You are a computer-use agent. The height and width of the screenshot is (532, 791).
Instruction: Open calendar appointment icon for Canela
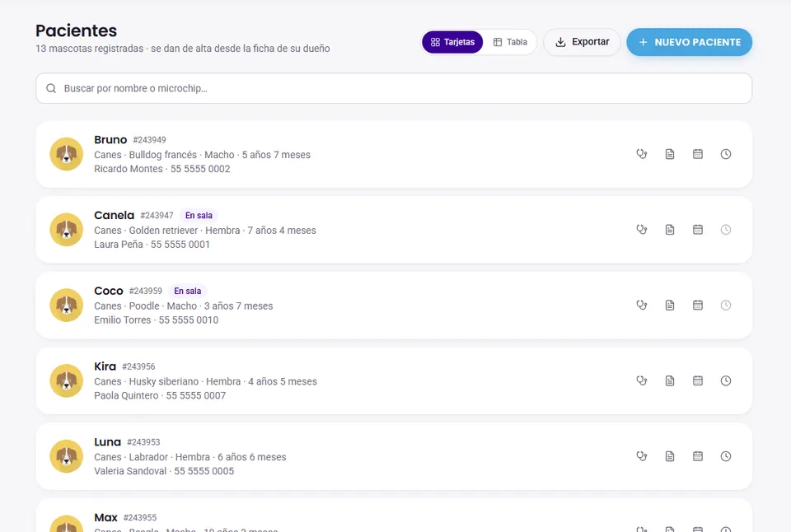pyautogui.click(x=698, y=230)
